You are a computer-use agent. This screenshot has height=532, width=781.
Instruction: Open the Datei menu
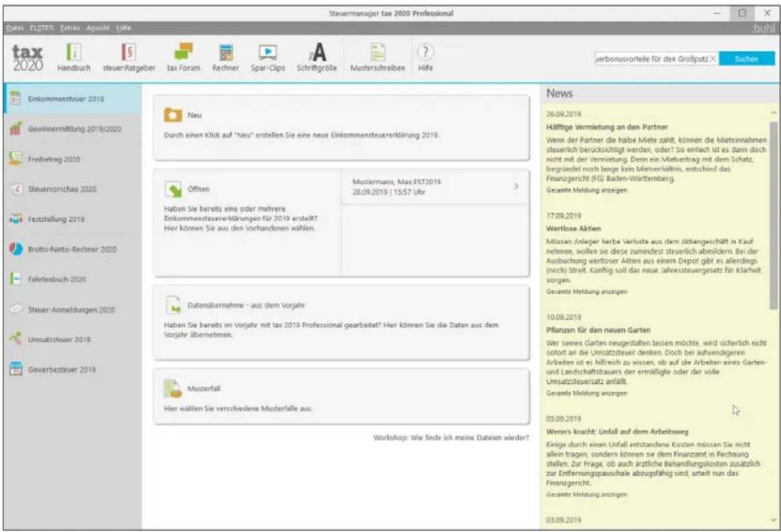click(x=15, y=28)
